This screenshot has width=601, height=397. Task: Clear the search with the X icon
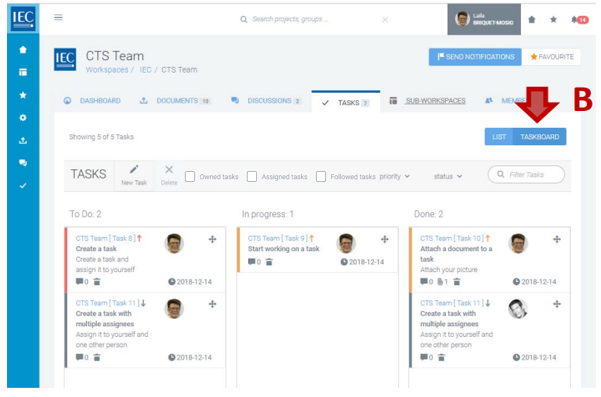[385, 20]
